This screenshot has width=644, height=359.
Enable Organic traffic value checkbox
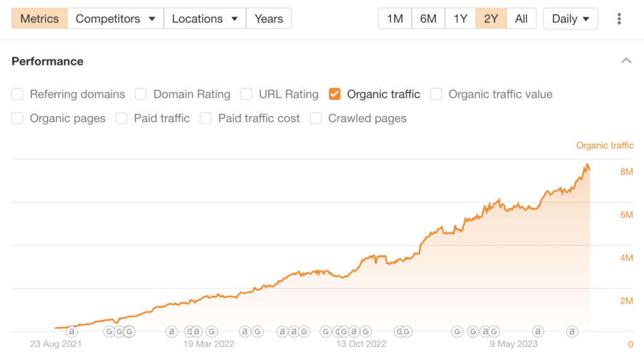pos(436,94)
